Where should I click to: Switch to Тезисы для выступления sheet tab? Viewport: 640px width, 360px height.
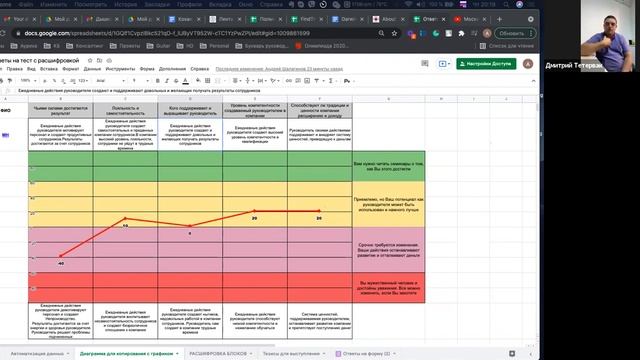pos(293,353)
